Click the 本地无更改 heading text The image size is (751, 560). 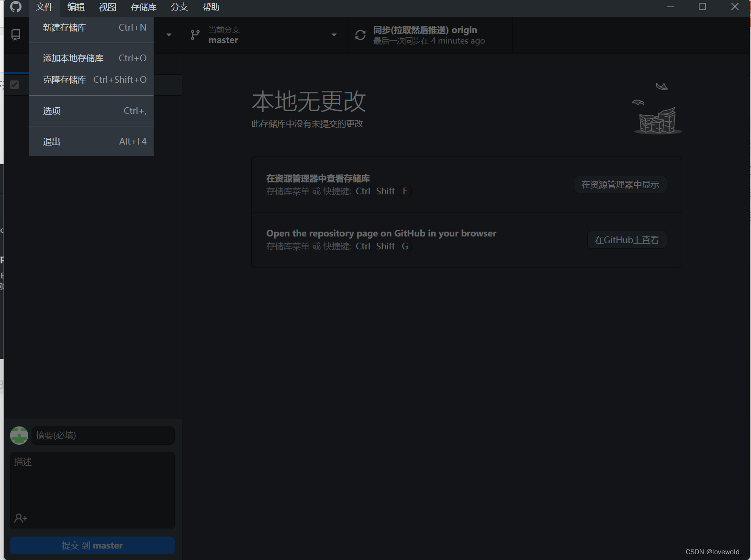click(309, 101)
